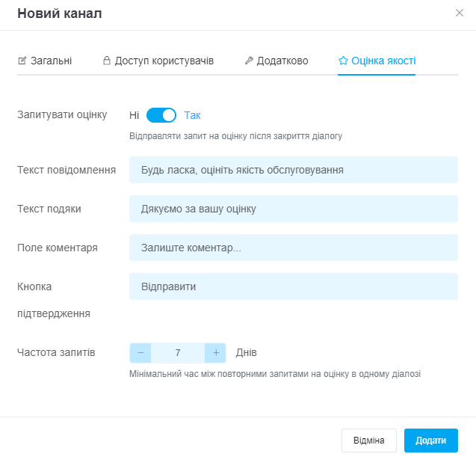Screen dimensions: 476x457
Task: Click the star icon for Оцінка якості
Action: click(x=343, y=61)
